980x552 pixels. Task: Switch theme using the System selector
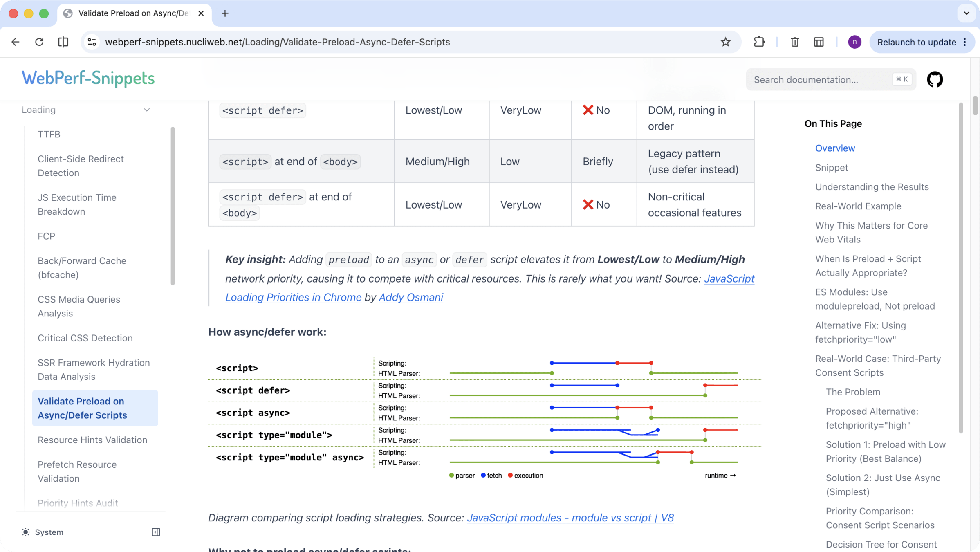[x=43, y=532]
